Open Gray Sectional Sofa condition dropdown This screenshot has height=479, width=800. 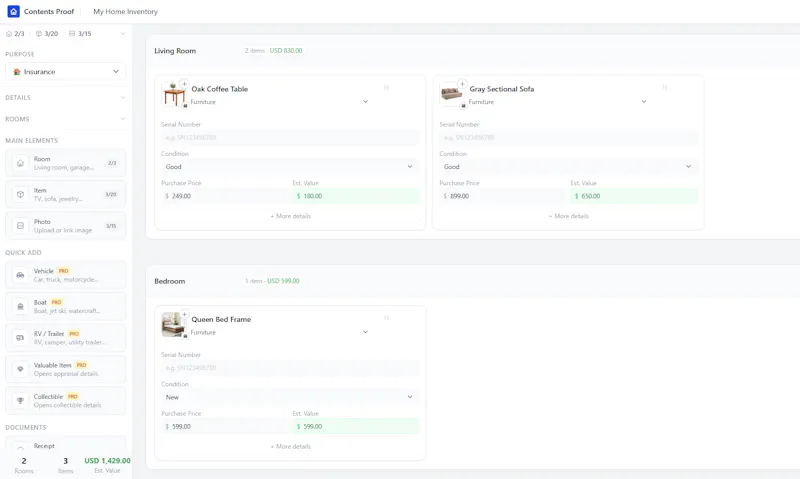point(568,167)
